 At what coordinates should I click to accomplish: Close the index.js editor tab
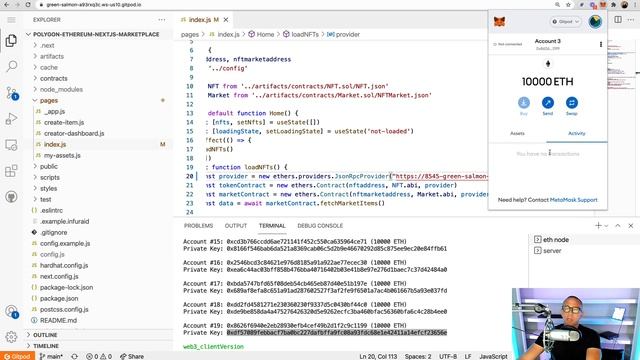point(226,20)
